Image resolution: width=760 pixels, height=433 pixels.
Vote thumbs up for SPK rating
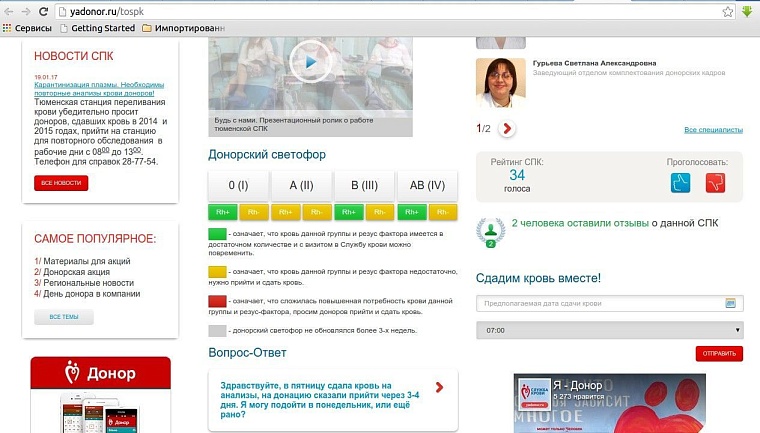(681, 183)
